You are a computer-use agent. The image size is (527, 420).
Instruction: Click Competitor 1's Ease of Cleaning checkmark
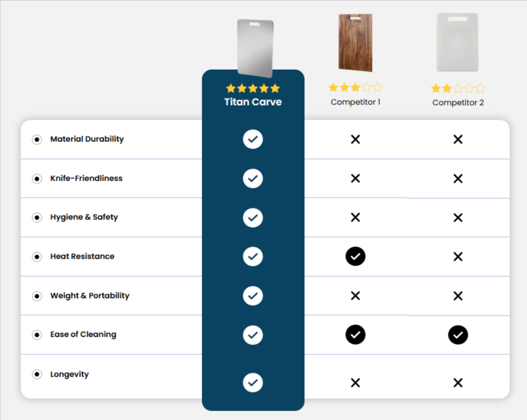tap(355, 335)
